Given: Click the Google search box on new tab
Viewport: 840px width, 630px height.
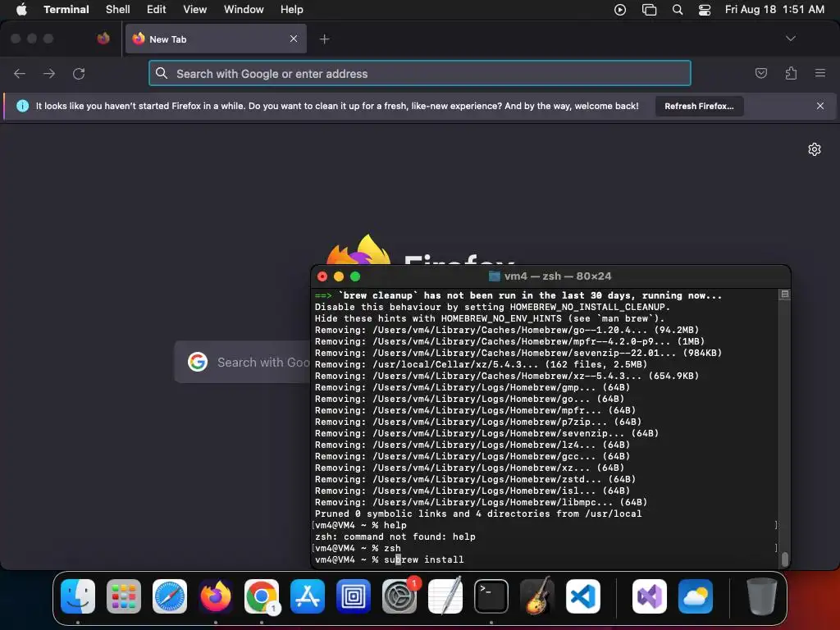Looking at the screenshot, I should point(243,362).
